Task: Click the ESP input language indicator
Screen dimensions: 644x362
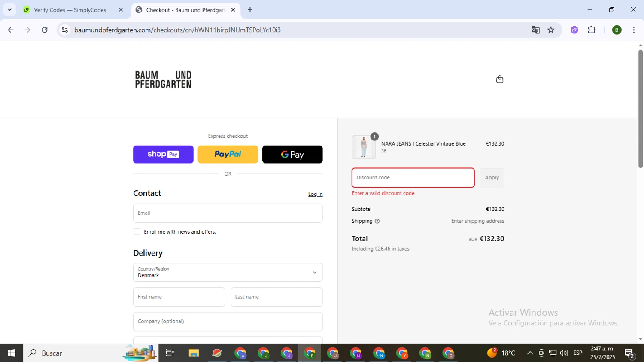Action: tap(578, 353)
